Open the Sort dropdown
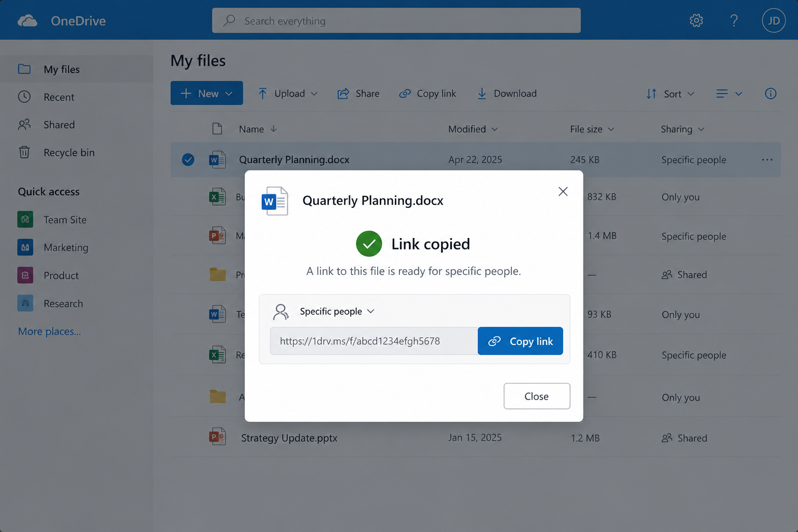The image size is (798, 532). (670, 94)
